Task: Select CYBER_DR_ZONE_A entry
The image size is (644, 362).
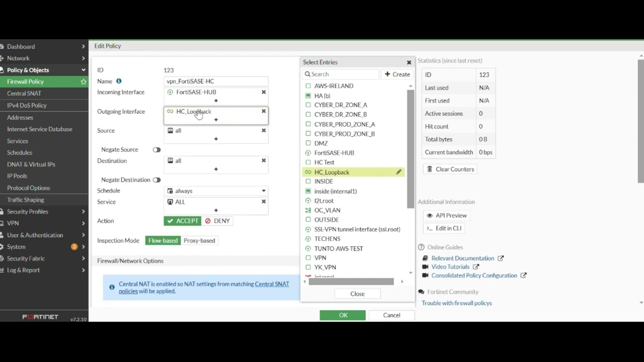Action: click(x=341, y=105)
